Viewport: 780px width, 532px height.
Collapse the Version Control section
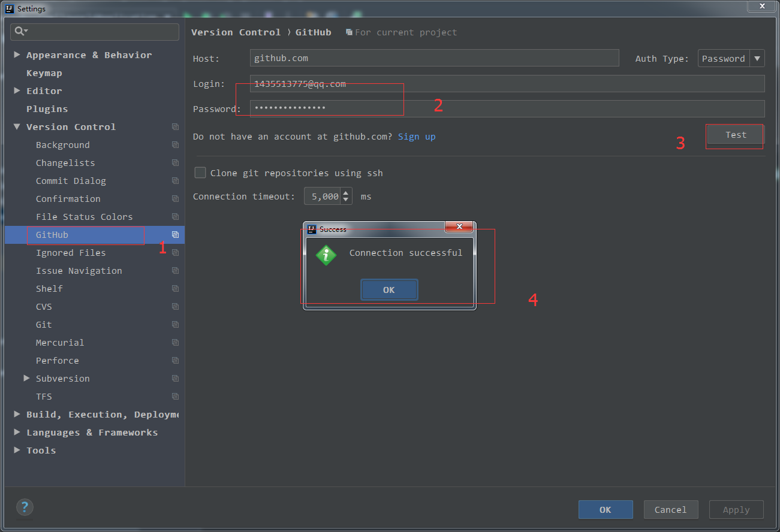click(17, 127)
